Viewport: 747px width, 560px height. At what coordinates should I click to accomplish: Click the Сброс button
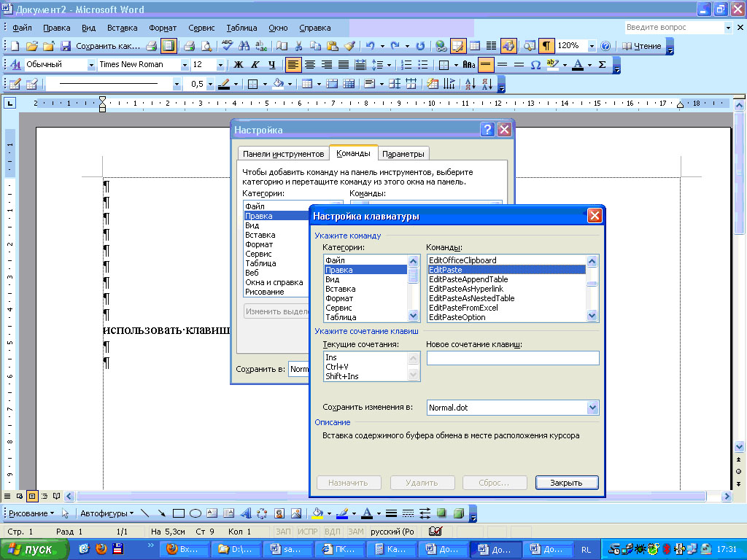point(494,483)
